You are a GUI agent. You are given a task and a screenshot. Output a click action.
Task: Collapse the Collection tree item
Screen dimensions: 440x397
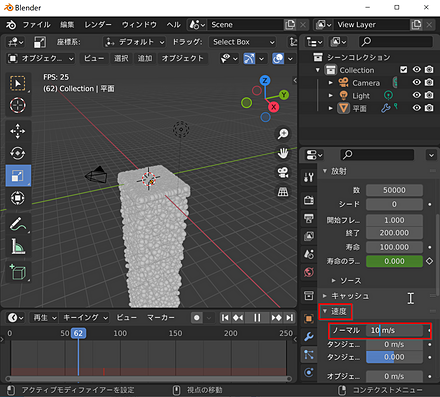(318, 70)
